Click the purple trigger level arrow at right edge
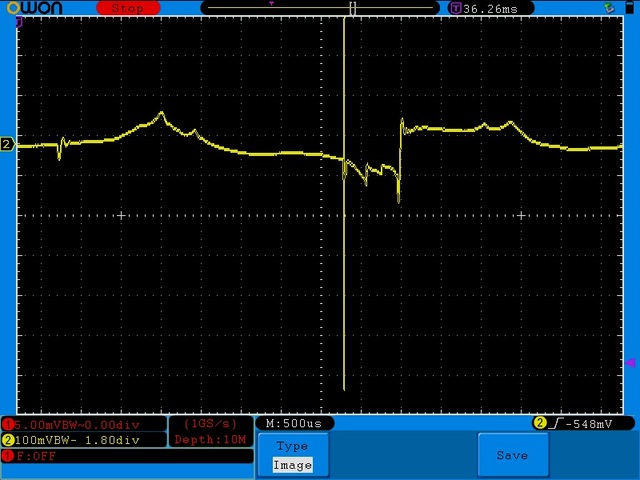The height and width of the screenshot is (480, 640). pyautogui.click(x=630, y=362)
